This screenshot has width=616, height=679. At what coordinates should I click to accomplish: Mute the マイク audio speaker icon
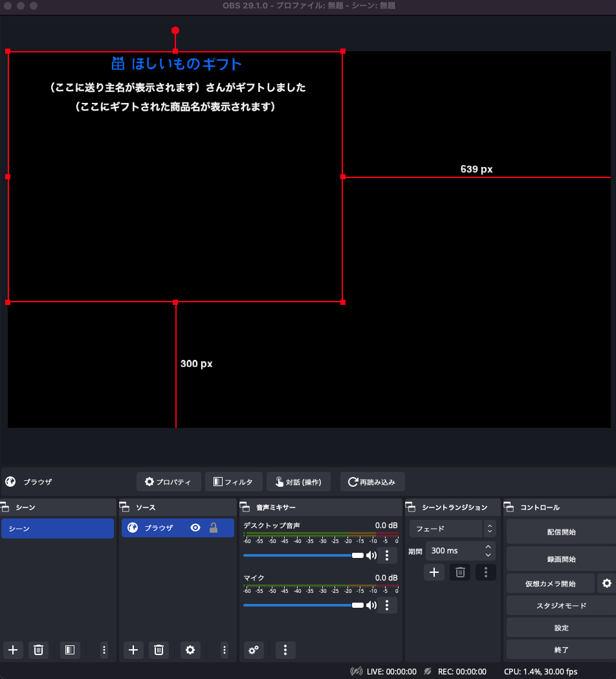tap(371, 605)
